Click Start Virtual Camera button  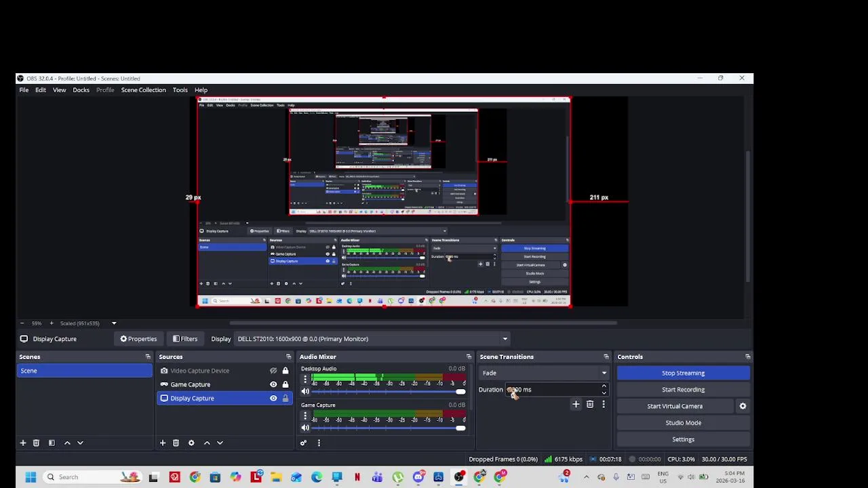(675, 406)
